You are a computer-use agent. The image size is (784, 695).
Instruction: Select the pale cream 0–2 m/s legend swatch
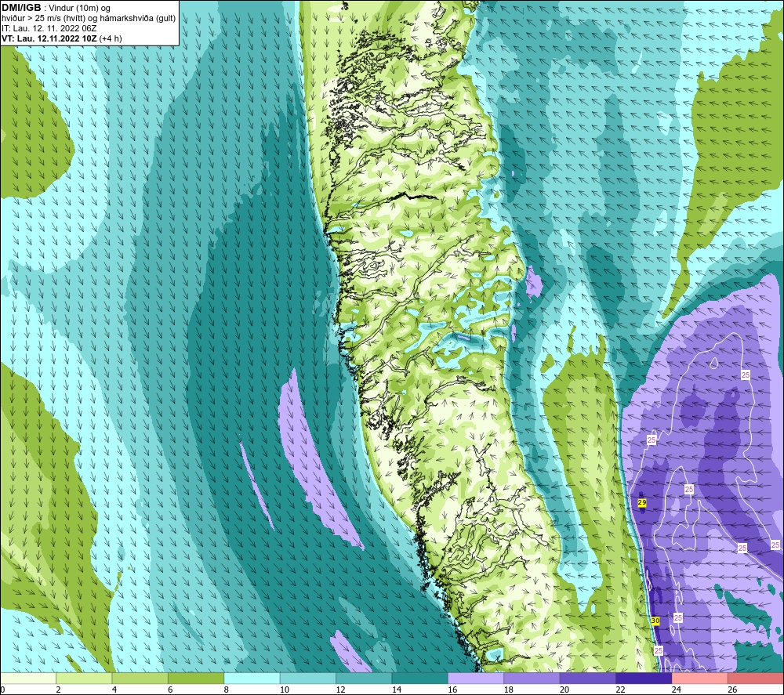click(x=28, y=678)
